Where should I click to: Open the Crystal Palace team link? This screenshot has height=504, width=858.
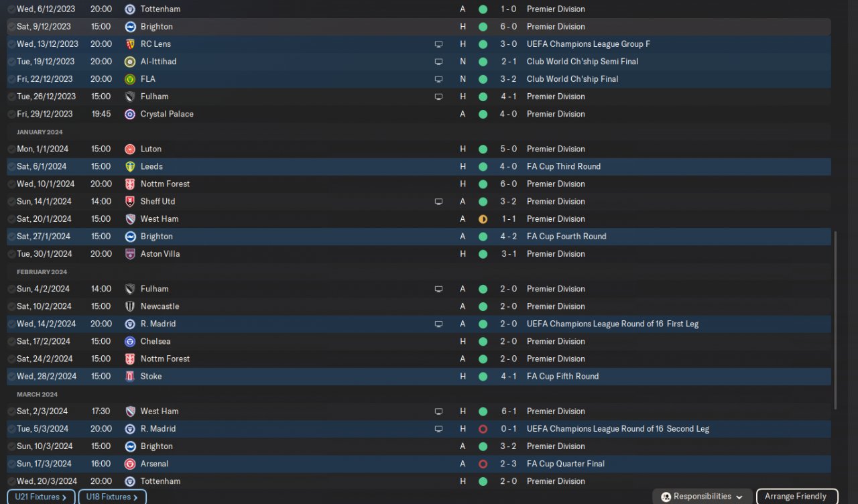click(167, 114)
